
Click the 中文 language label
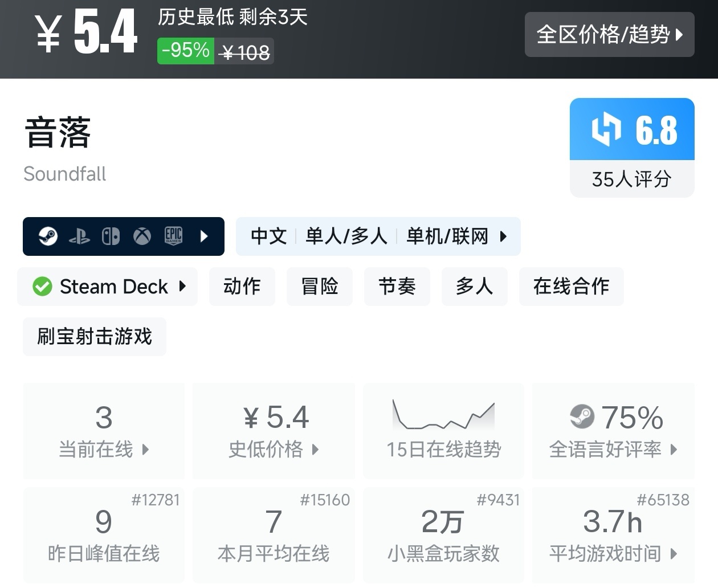268,236
